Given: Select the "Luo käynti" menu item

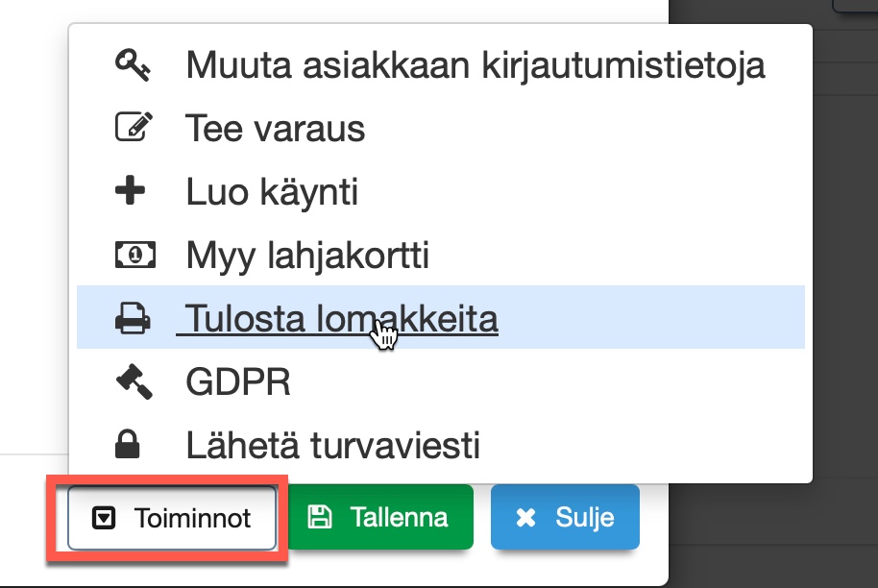Looking at the screenshot, I should 272,192.
